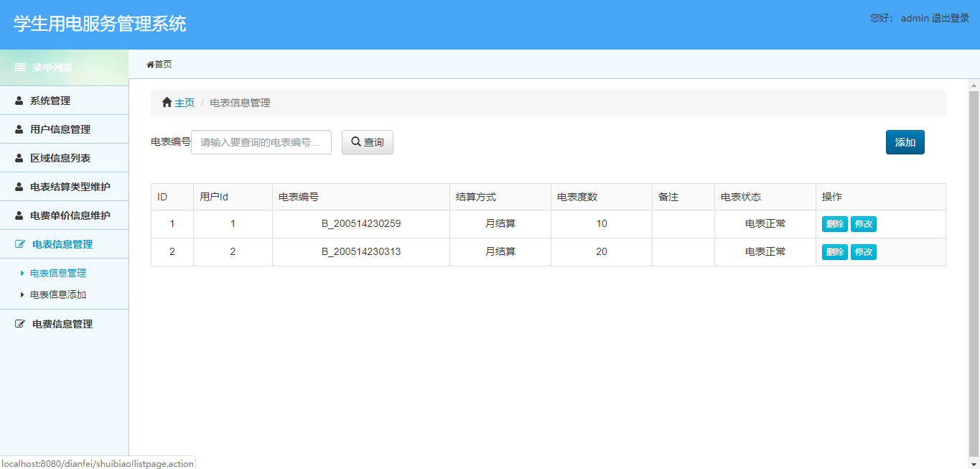Click the user icon beside 电表结算类型维护

[19, 187]
